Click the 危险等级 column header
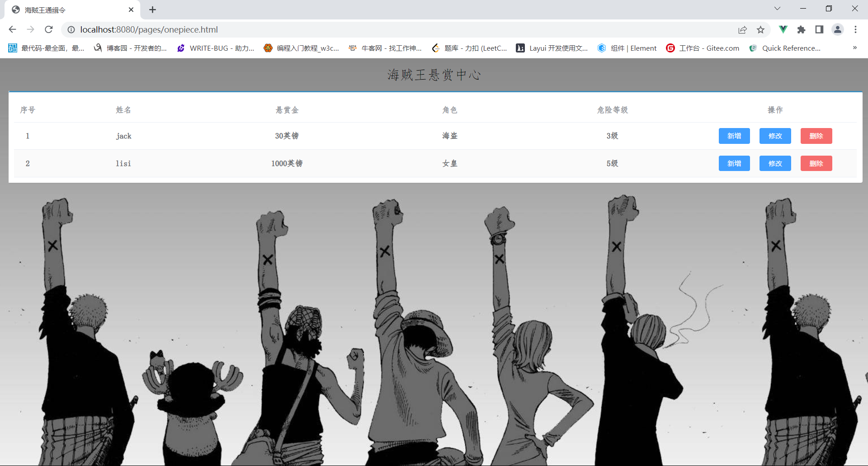 (x=613, y=110)
